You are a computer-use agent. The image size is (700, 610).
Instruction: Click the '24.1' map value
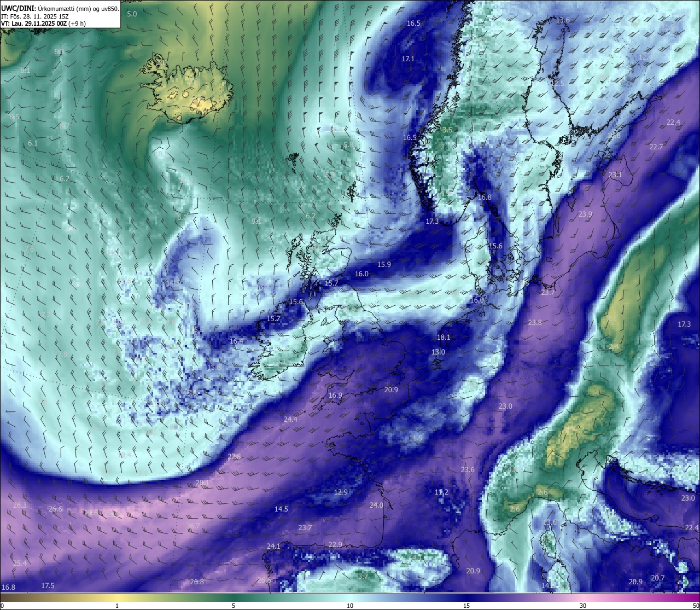pos(273,546)
